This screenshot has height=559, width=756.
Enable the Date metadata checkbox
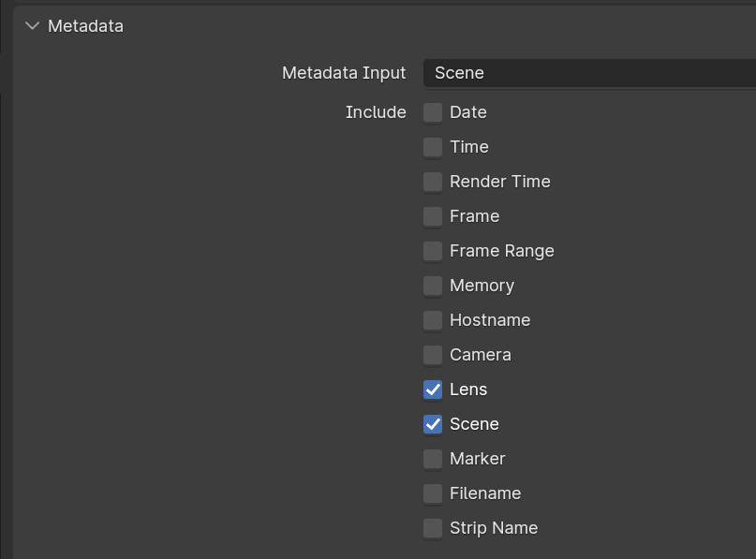(x=433, y=112)
